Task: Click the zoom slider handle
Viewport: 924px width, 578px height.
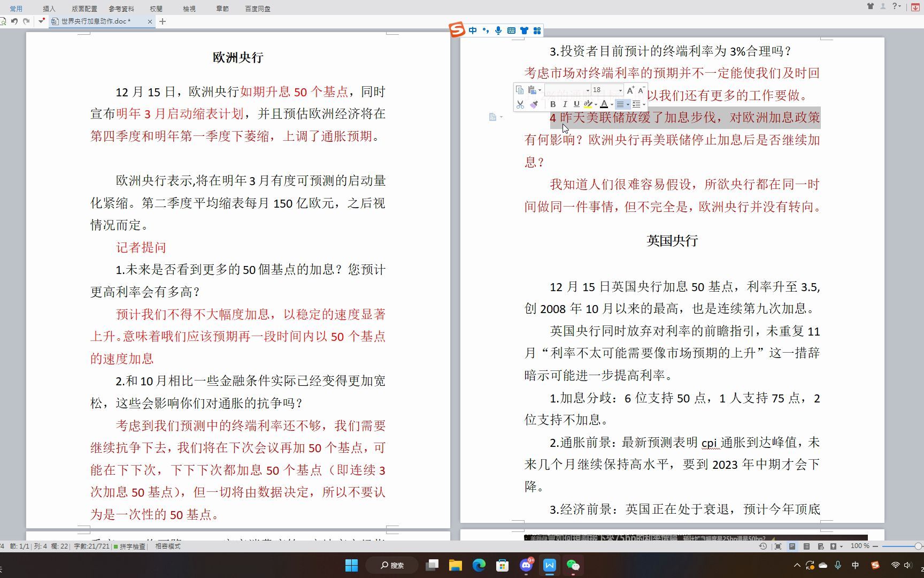Action: 918,546
